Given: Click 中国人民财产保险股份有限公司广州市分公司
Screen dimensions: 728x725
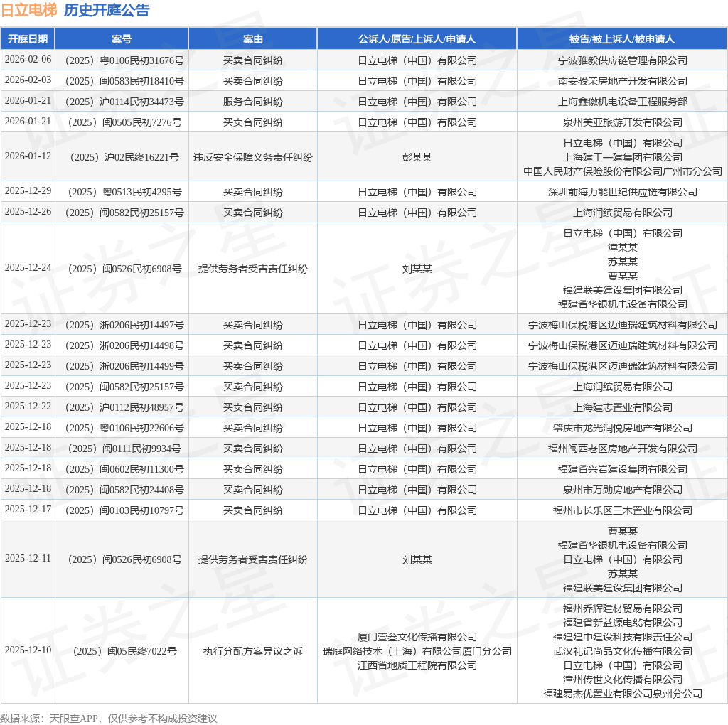Looking at the screenshot, I should click(x=623, y=171).
